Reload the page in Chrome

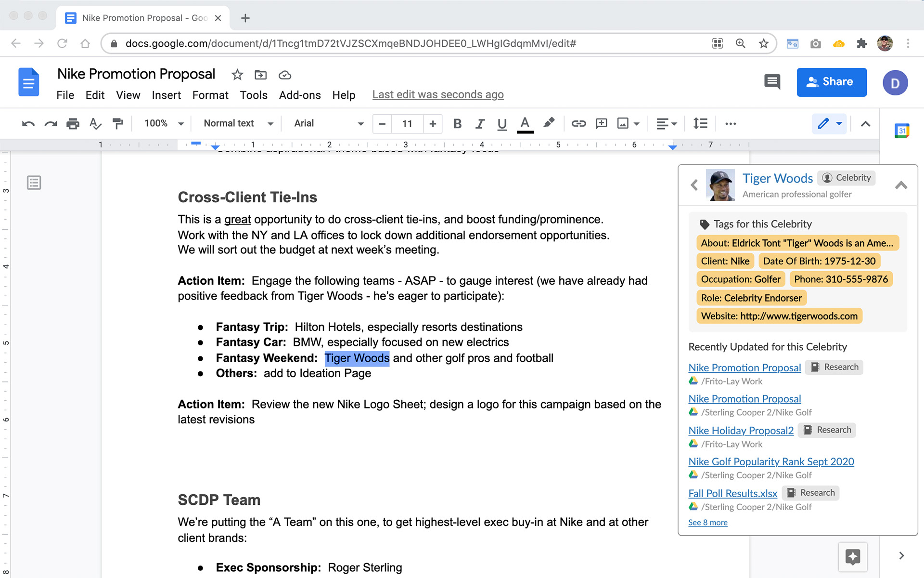click(x=62, y=43)
